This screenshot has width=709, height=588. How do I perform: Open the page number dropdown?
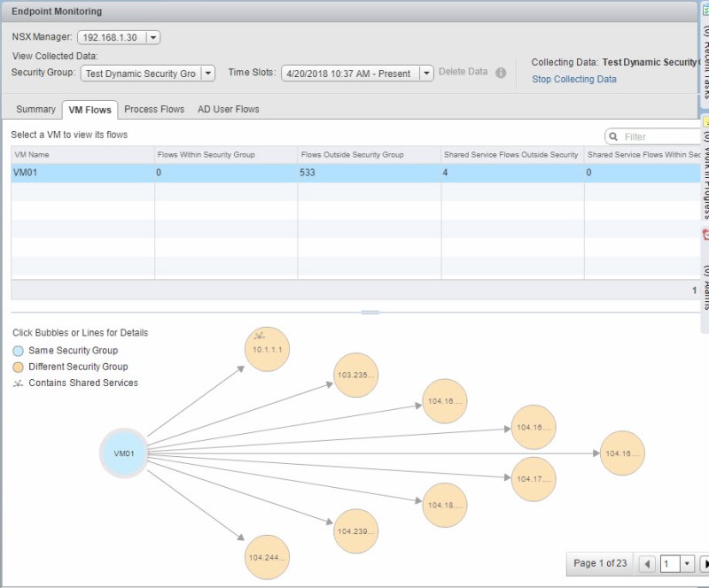tap(686, 563)
